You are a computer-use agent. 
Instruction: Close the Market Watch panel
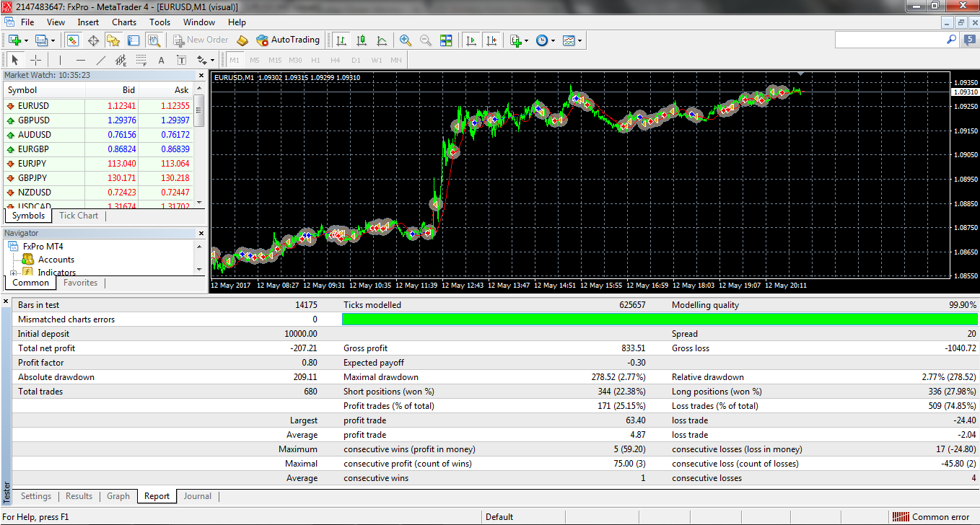click(201, 75)
